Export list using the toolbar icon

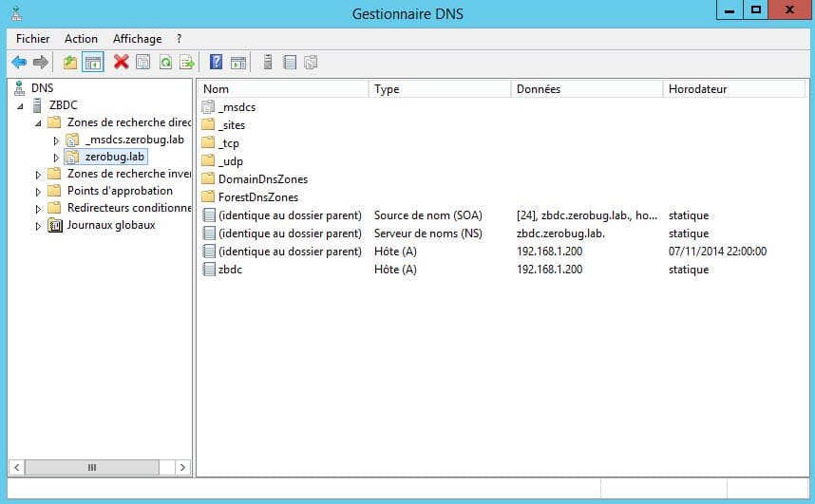tap(187, 63)
